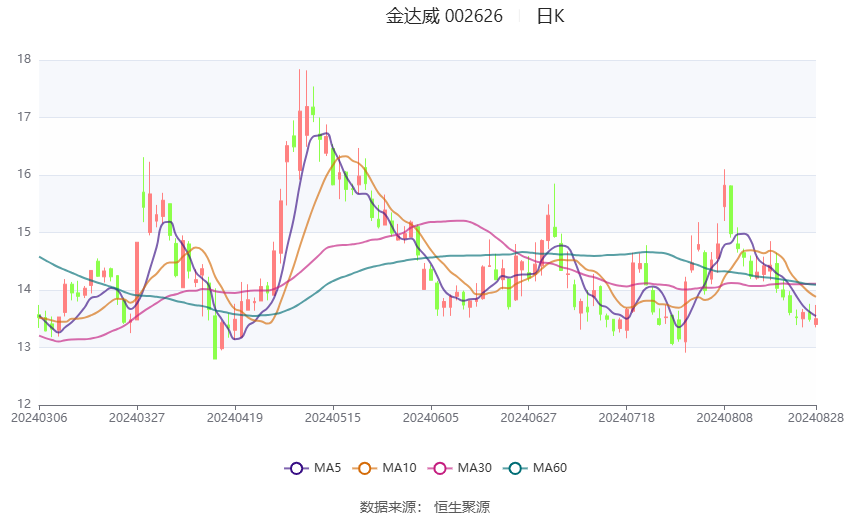Image resolution: width=850 pixels, height=517 pixels.
Task: Click the data source text 数据来源: 恒生聚源
Action: click(425, 507)
